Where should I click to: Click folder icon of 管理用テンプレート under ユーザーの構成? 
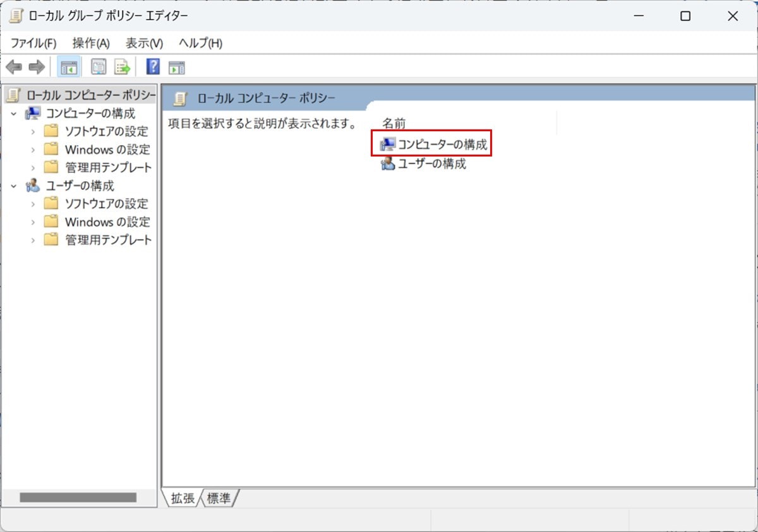[51, 240]
